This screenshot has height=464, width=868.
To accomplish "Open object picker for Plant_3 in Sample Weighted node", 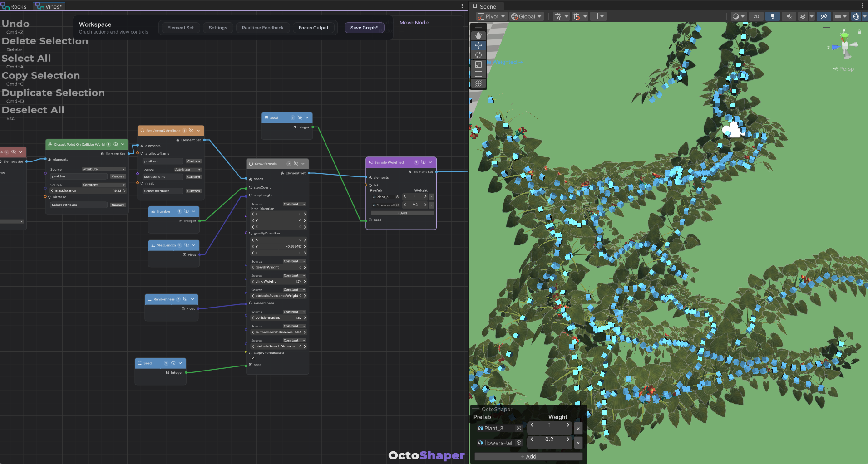I will pos(398,197).
